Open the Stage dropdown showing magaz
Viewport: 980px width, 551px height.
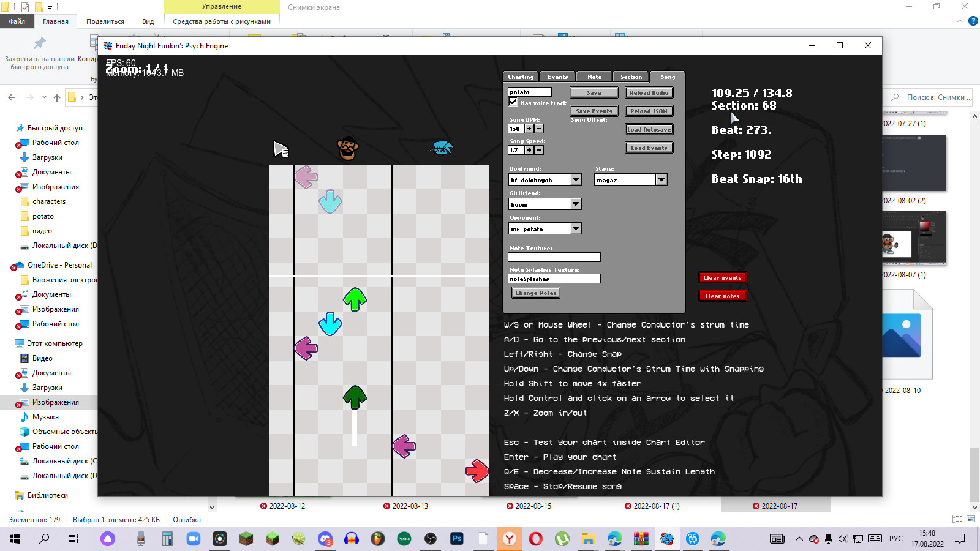click(661, 179)
